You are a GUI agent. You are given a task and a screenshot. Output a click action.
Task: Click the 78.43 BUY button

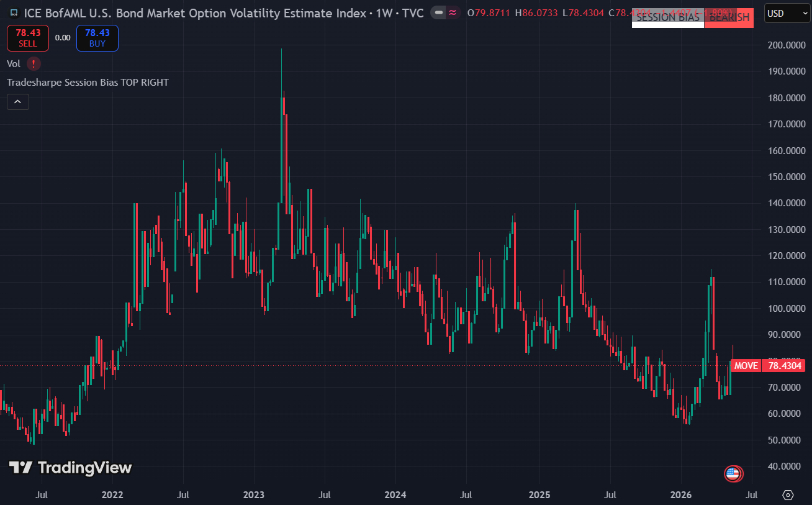(x=97, y=38)
